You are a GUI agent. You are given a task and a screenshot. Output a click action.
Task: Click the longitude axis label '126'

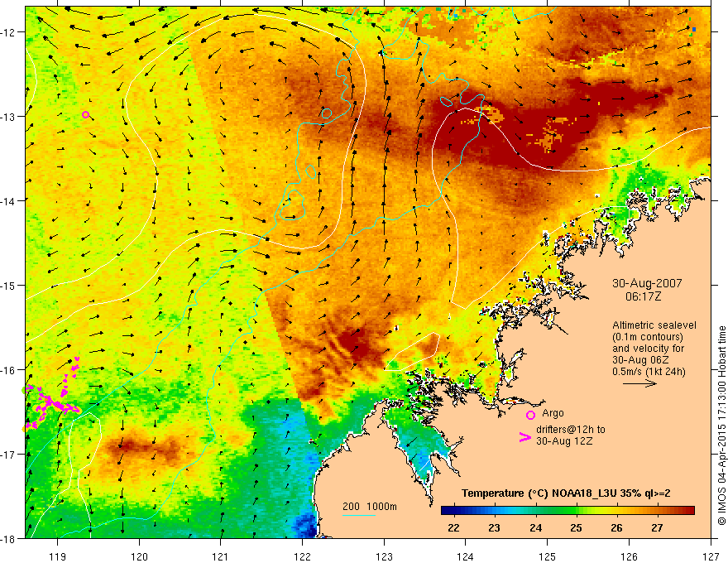pos(629,556)
